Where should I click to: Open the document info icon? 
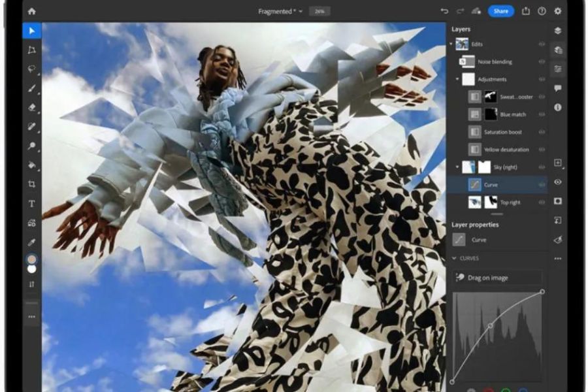(x=558, y=107)
